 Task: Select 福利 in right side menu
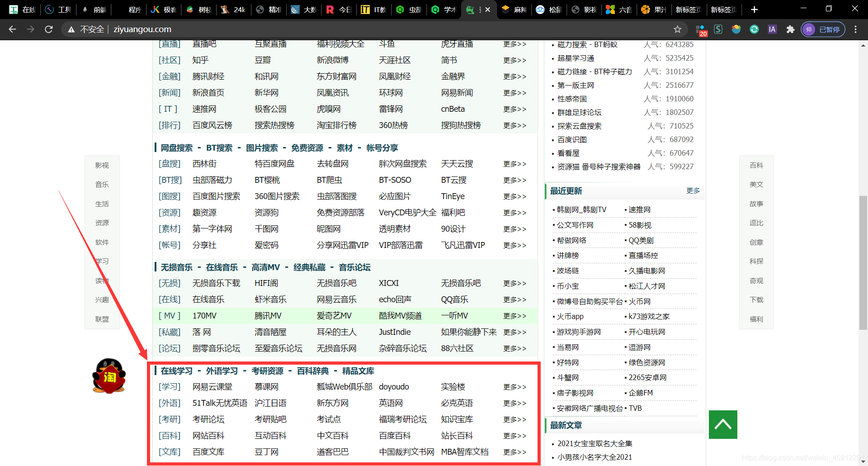coord(756,319)
